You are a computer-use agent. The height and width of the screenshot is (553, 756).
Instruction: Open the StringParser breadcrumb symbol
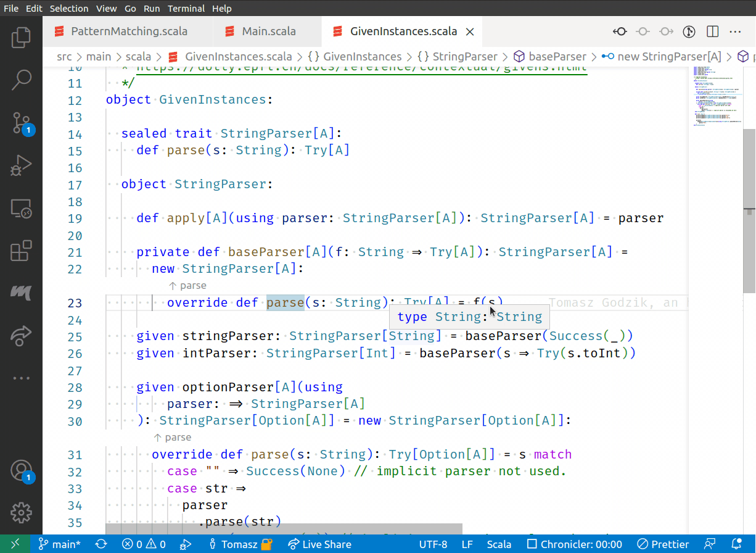click(458, 56)
